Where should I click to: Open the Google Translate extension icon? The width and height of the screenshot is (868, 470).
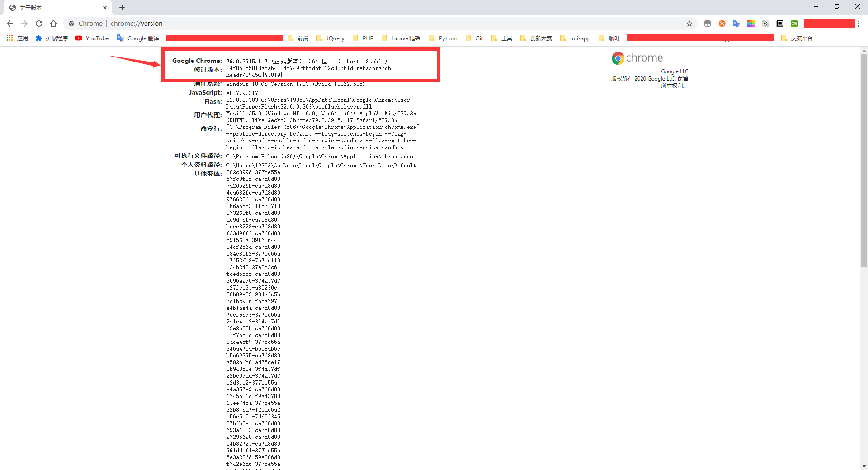point(736,24)
